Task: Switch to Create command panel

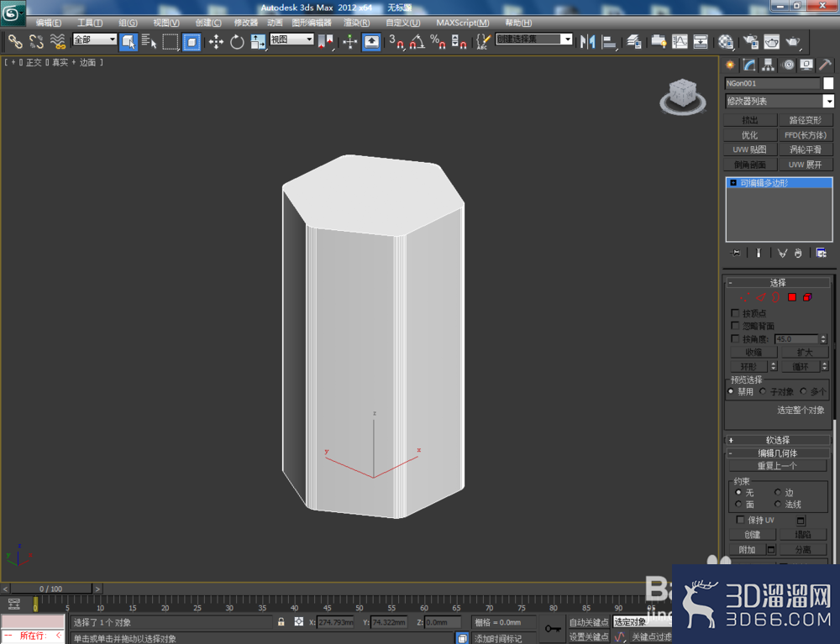Action: coord(730,65)
